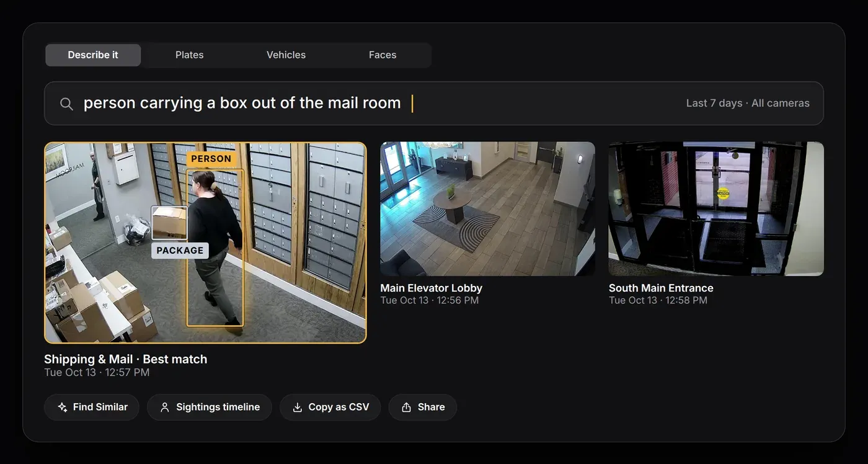Screen dimensions: 868x464
Task: Click the search magnifier icon
Action: click(66, 104)
